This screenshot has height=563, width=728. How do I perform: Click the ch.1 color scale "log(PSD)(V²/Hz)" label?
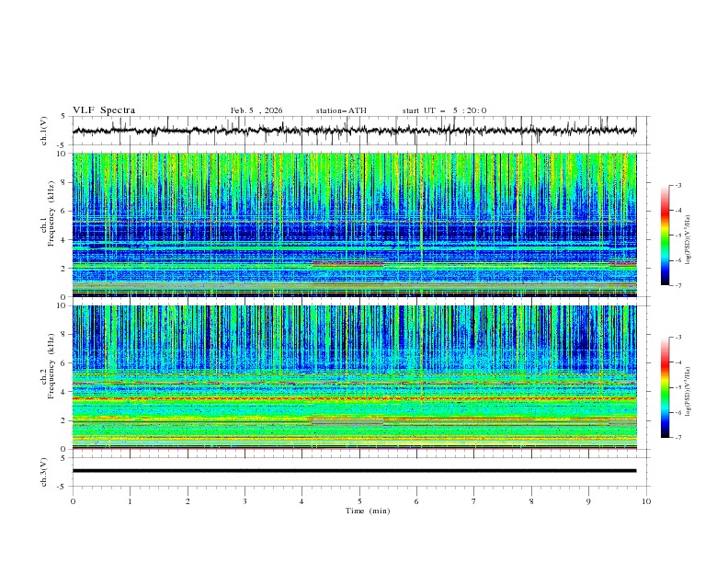click(688, 240)
